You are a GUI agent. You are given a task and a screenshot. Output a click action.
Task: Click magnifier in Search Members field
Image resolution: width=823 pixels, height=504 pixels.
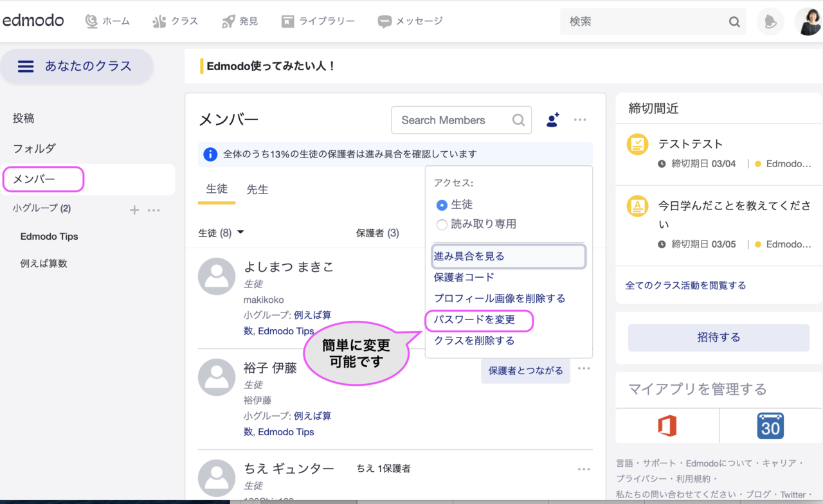[x=518, y=120]
